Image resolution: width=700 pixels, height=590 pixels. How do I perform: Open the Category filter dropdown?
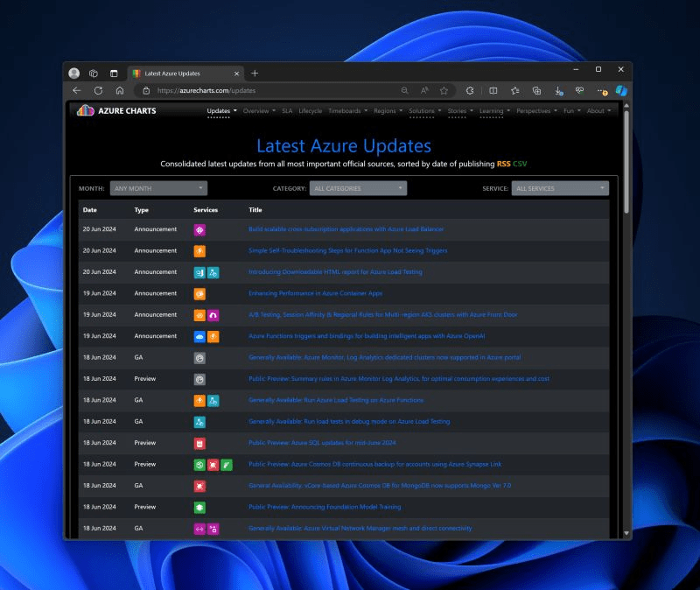358,188
